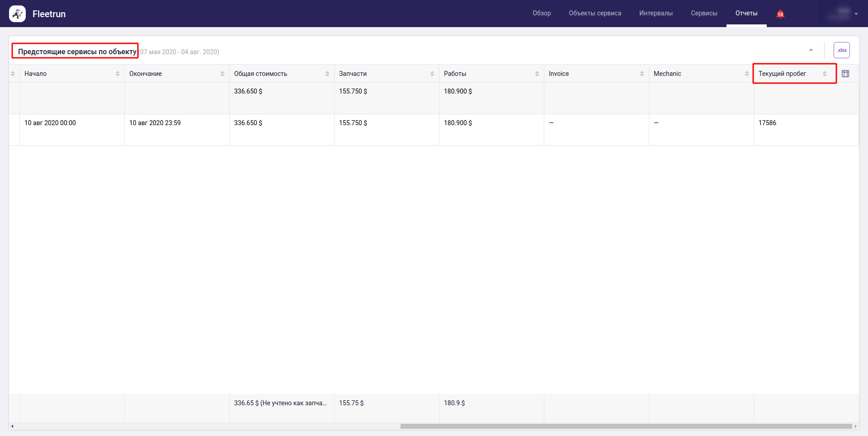Sort by the Работы column arrows
The image size is (868, 436).
[537, 74]
